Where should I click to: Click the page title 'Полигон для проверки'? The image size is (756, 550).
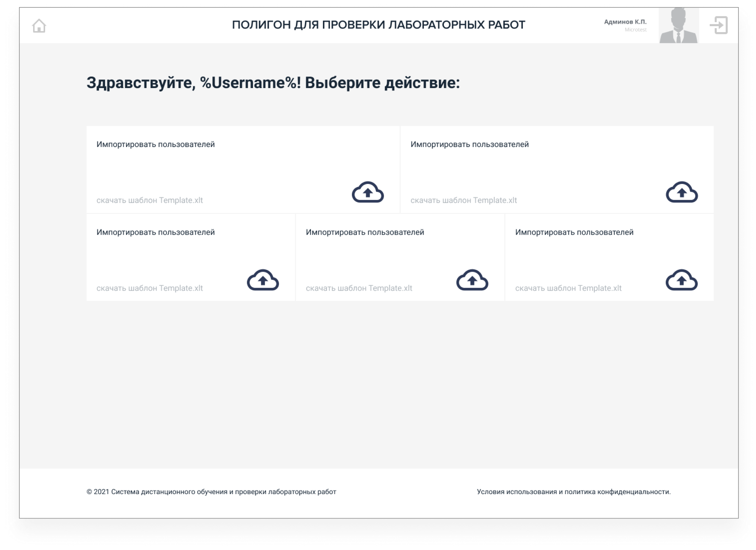(378, 25)
